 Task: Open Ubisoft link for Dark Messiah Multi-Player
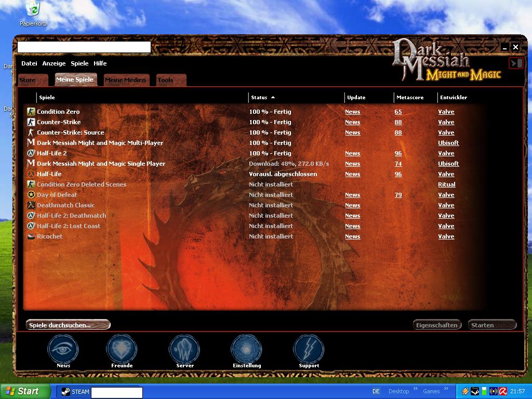tap(448, 143)
